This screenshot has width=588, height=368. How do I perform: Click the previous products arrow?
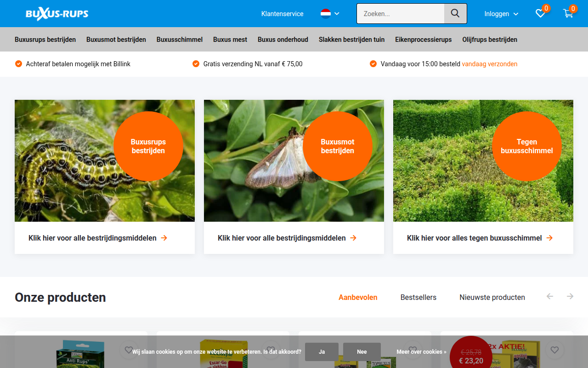click(550, 296)
